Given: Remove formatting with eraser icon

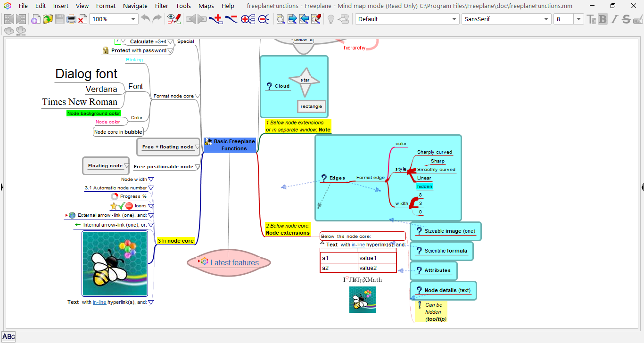Looking at the screenshot, I should pyautogui.click(x=638, y=19).
